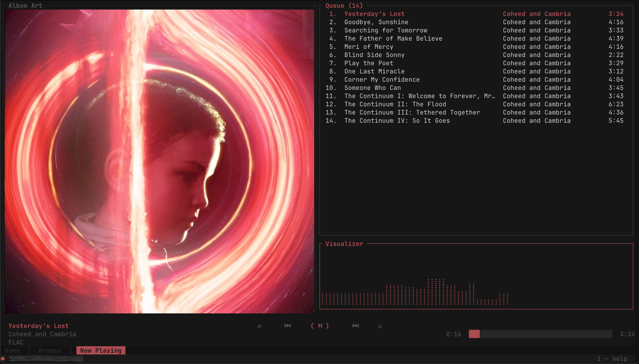The image size is (639, 364).
Task: Skip to previous track
Action: tap(288, 326)
